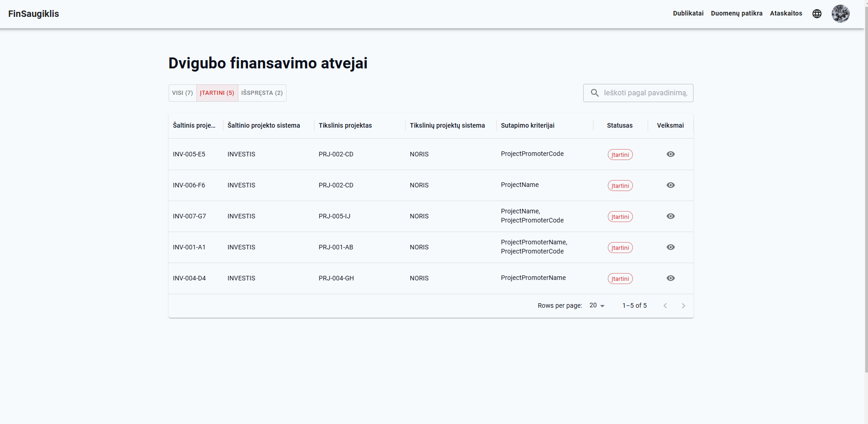Open rows per page dropdown
Screen dimensions: 868x424
(x=597, y=305)
